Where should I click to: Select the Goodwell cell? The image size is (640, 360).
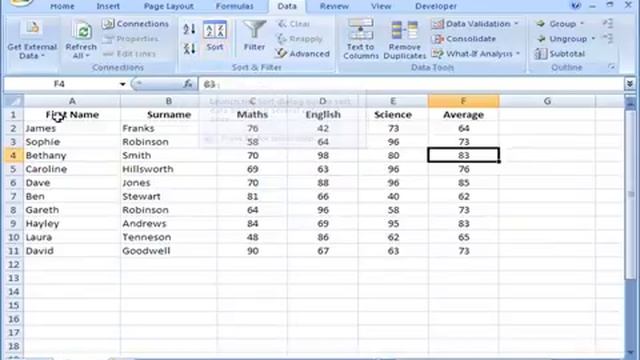tap(169, 251)
